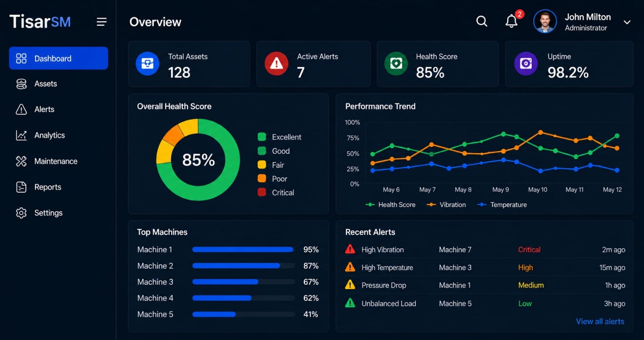Open the Pressure Drop alert entry
644x340 pixels.
coord(485,285)
